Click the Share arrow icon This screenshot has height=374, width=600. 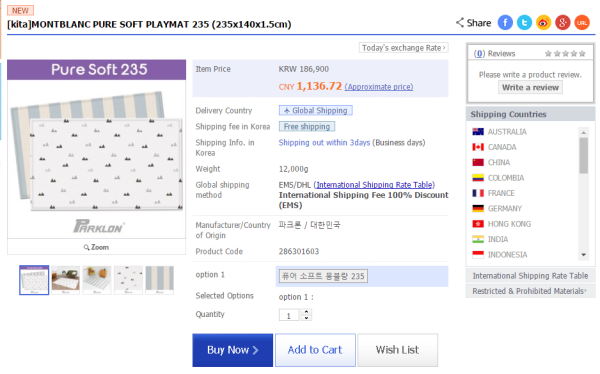[460, 23]
